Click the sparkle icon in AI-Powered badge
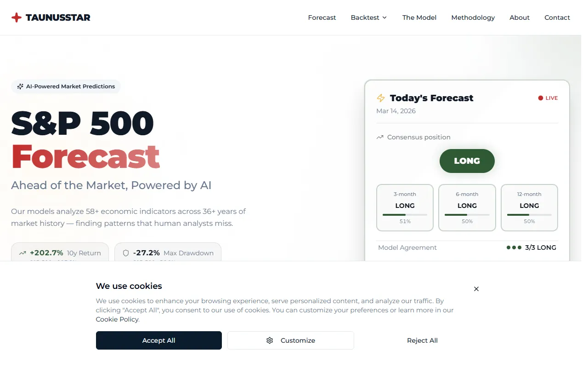Screen dimensions: 588x368 pyautogui.click(x=20, y=86)
